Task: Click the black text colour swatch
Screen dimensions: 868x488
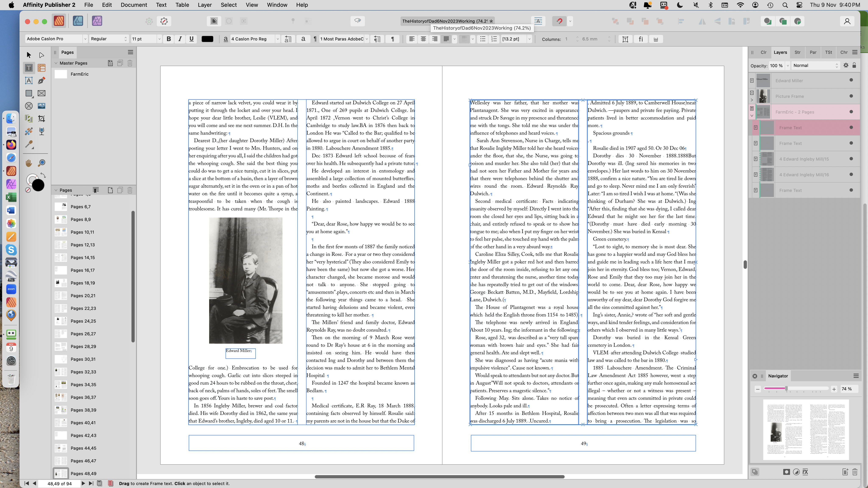Action: (207, 39)
